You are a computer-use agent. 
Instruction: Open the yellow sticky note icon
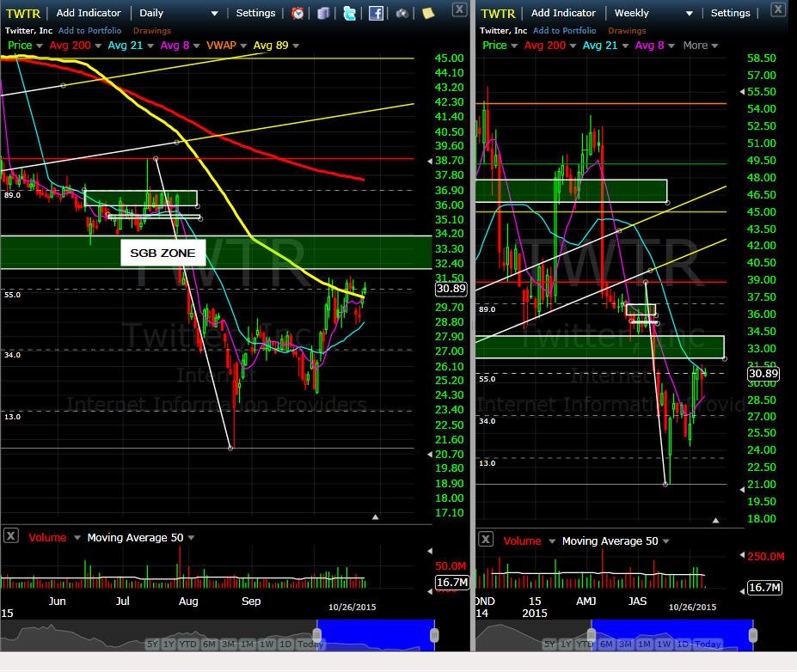coord(428,13)
